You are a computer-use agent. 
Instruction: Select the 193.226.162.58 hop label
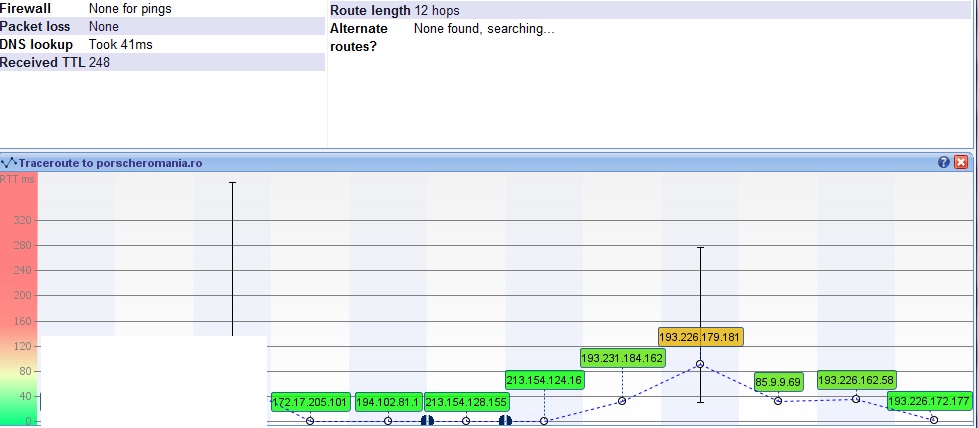(x=856, y=380)
